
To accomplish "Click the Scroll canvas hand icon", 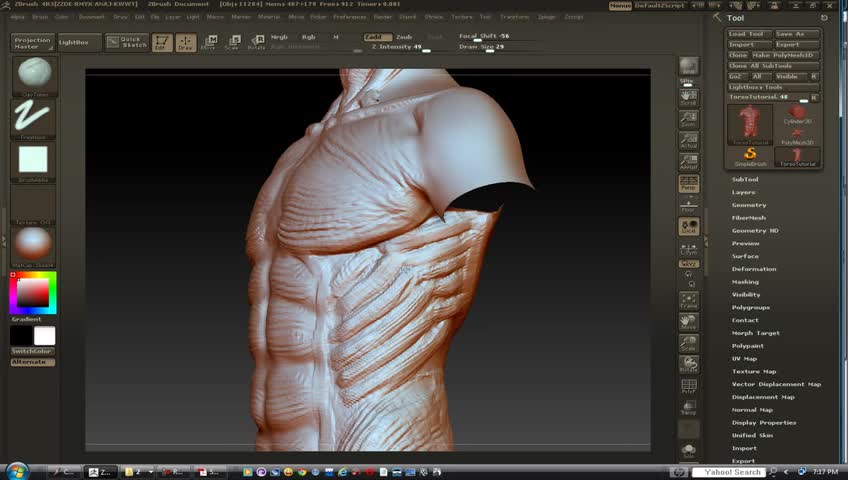I will [689, 97].
